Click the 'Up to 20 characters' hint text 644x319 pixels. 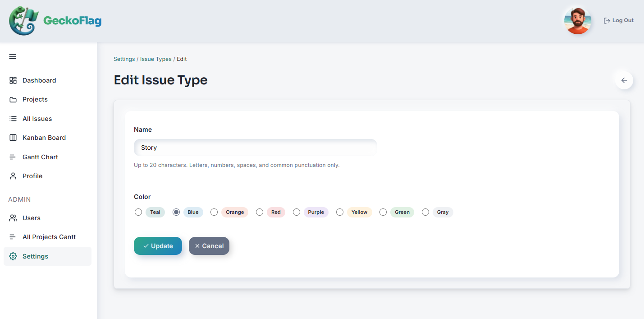(x=237, y=165)
